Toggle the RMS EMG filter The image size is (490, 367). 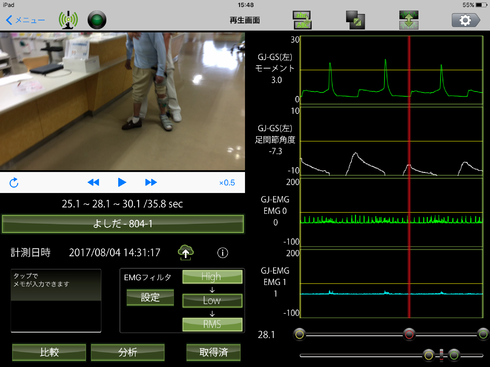(212, 324)
